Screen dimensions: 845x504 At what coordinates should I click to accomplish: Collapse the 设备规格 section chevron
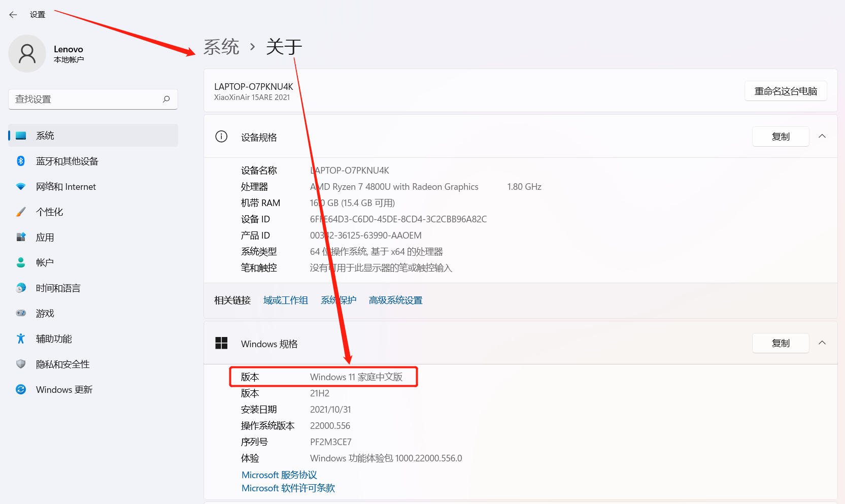pyautogui.click(x=822, y=136)
